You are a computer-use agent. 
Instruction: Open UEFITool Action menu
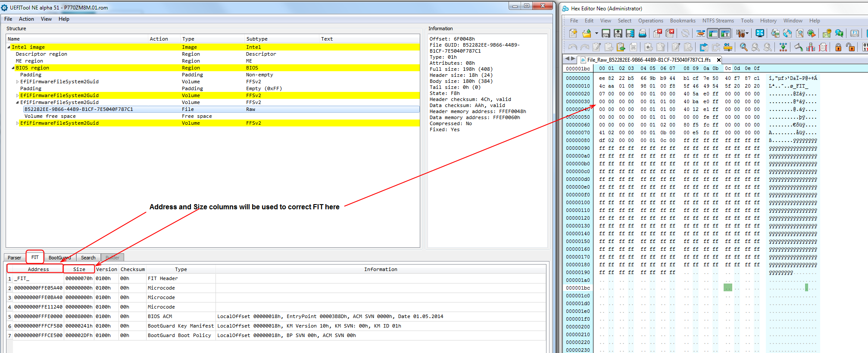pyautogui.click(x=26, y=19)
